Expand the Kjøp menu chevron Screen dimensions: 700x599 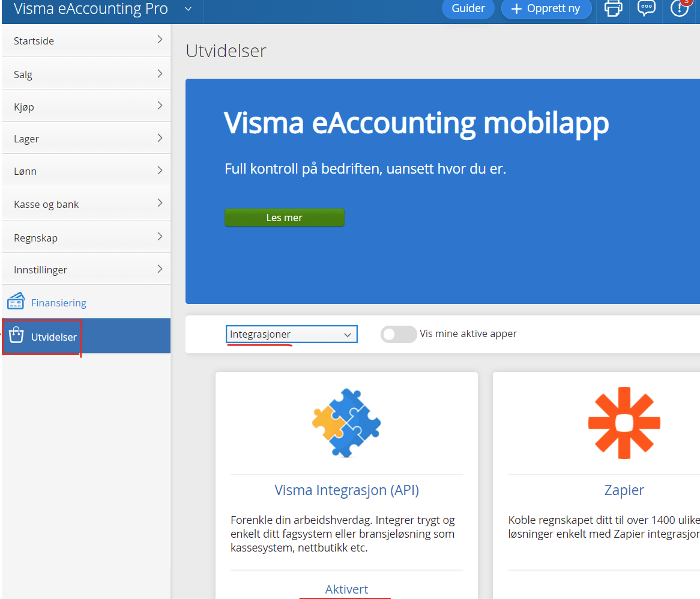tap(160, 105)
